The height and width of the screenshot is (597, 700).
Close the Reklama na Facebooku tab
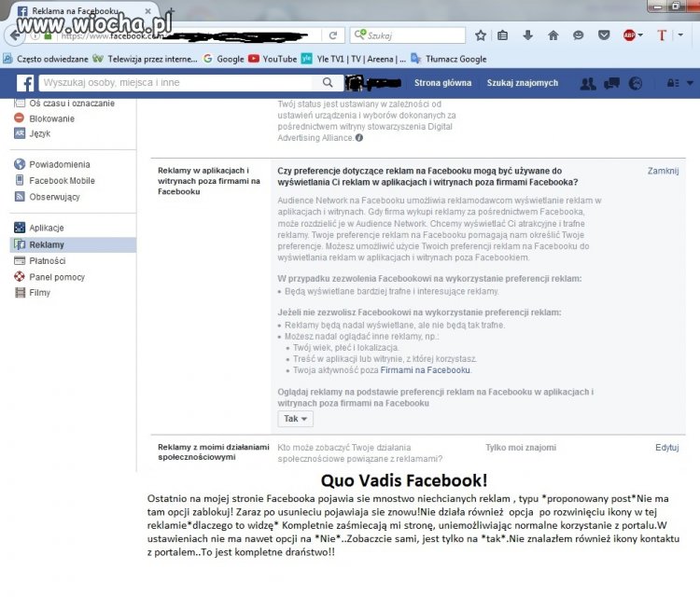(148, 11)
